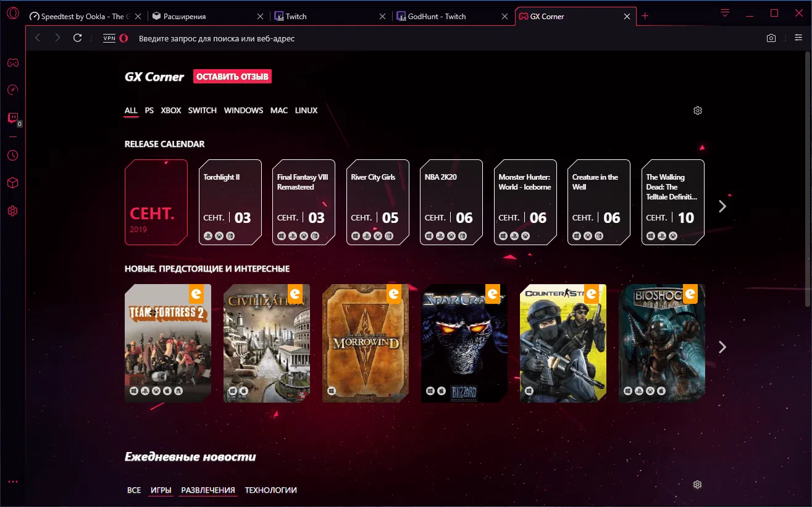Open the BioShock game cover
Image resolution: width=812 pixels, height=507 pixels.
point(662,343)
